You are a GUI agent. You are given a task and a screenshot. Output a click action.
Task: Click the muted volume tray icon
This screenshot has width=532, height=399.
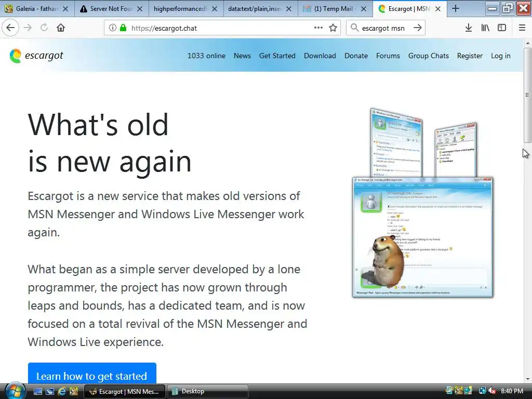click(493, 391)
